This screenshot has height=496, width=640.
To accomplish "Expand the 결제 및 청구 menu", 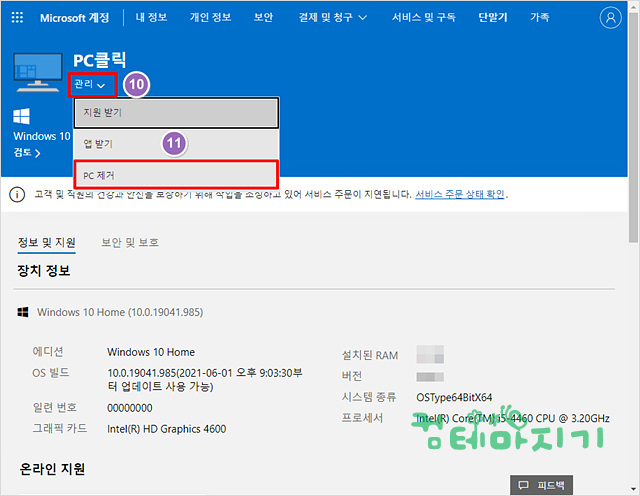I will tap(333, 18).
